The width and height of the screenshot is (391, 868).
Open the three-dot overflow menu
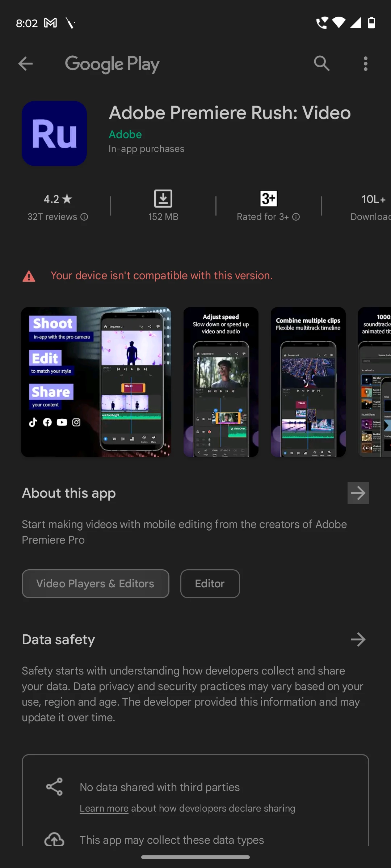(366, 64)
